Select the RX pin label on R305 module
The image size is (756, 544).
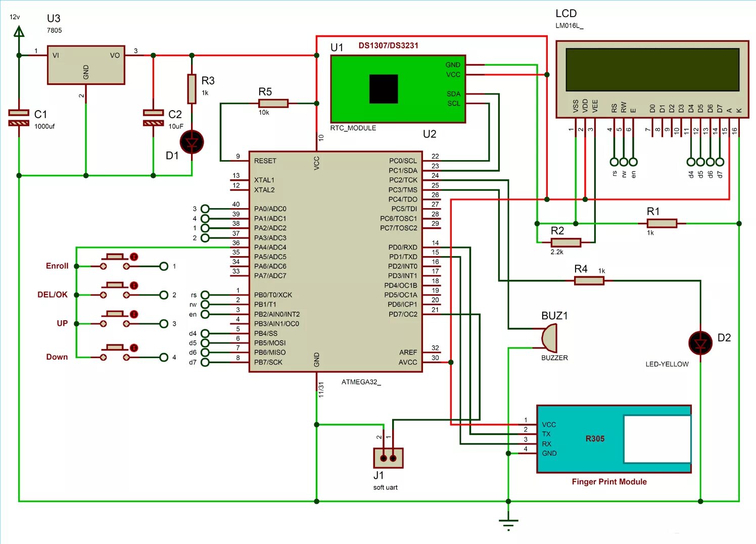[x=546, y=444]
